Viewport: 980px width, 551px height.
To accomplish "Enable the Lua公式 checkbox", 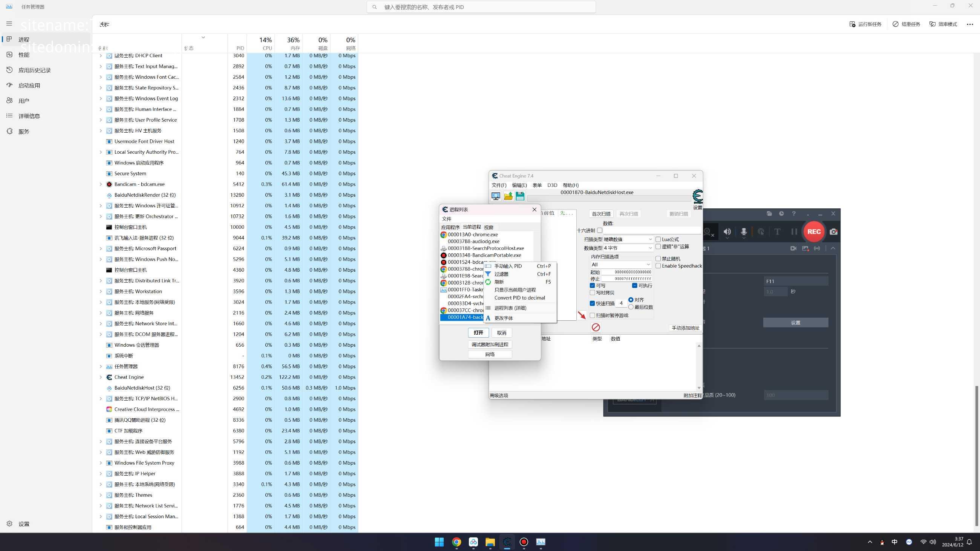I will coord(658,240).
